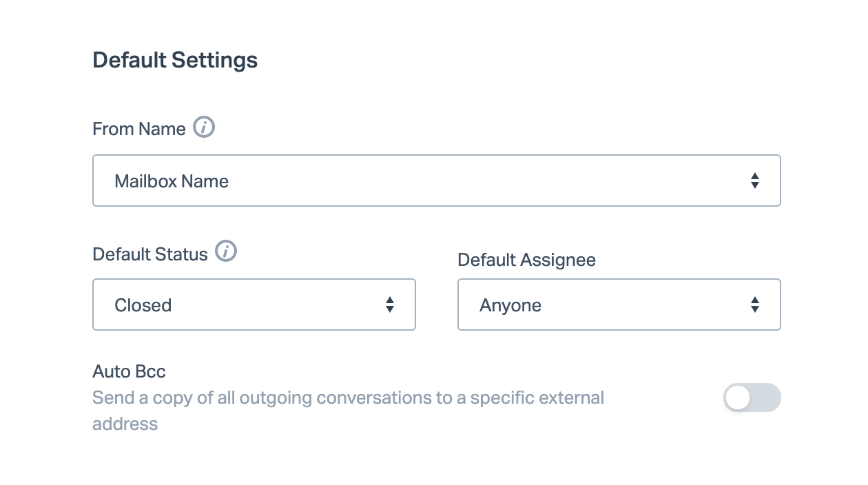The width and height of the screenshot is (868, 485).
Task: Click the white knob of the Auto Bcc toggle
Action: [x=738, y=398]
